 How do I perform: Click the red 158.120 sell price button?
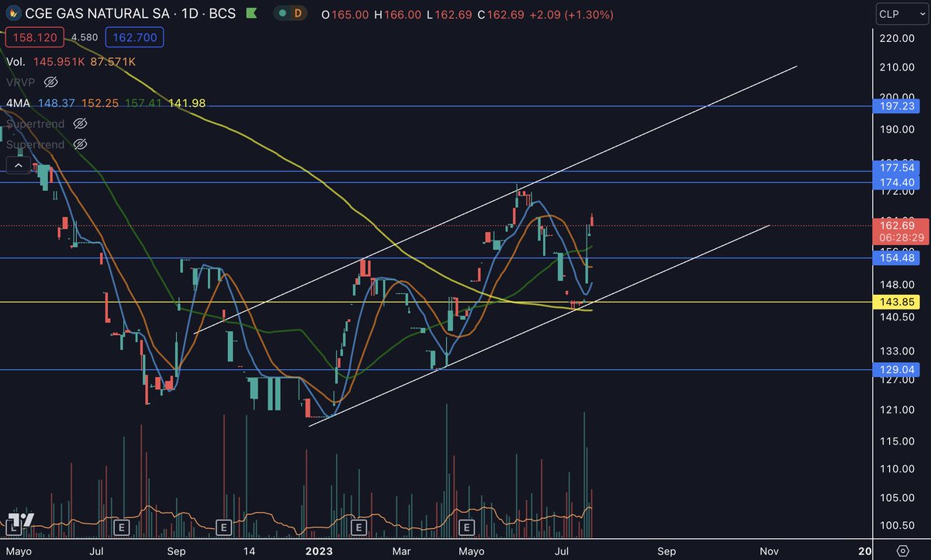[x=34, y=36]
